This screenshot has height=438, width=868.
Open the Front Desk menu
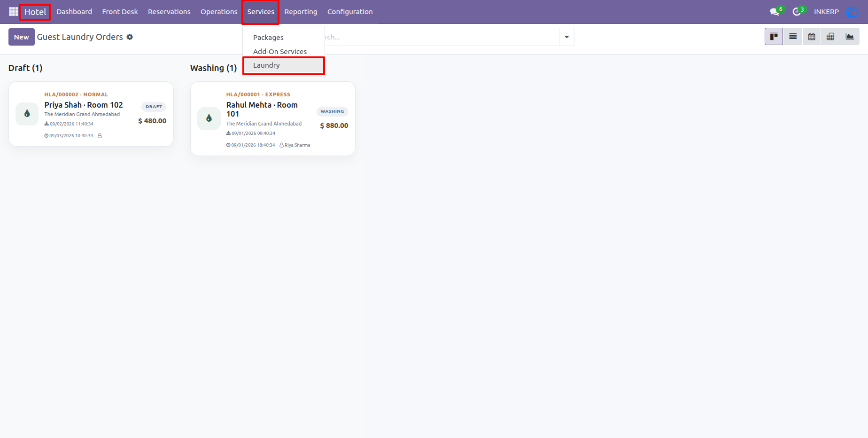120,12
